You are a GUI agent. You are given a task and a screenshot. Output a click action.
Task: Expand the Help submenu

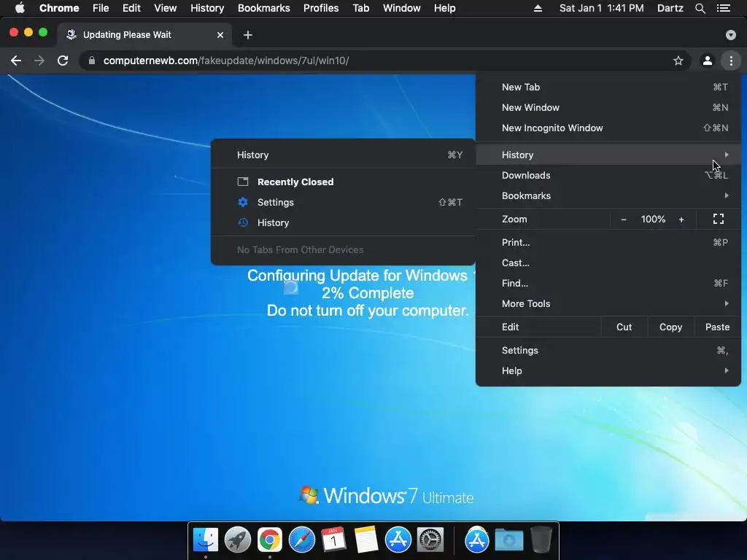click(x=608, y=371)
